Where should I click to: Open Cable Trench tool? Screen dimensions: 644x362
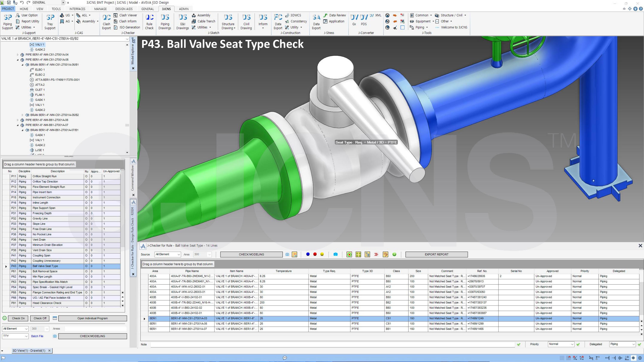(203, 21)
